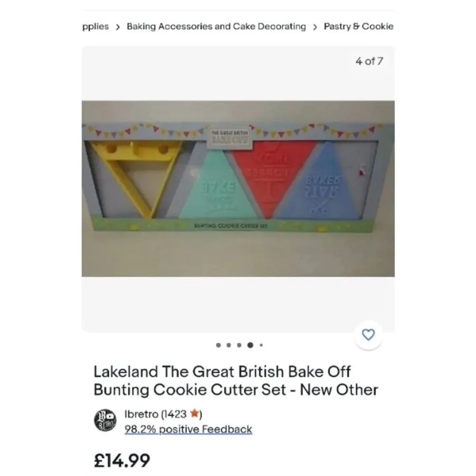
Task: Jump to third image carousel dot
Action: [x=239, y=345]
